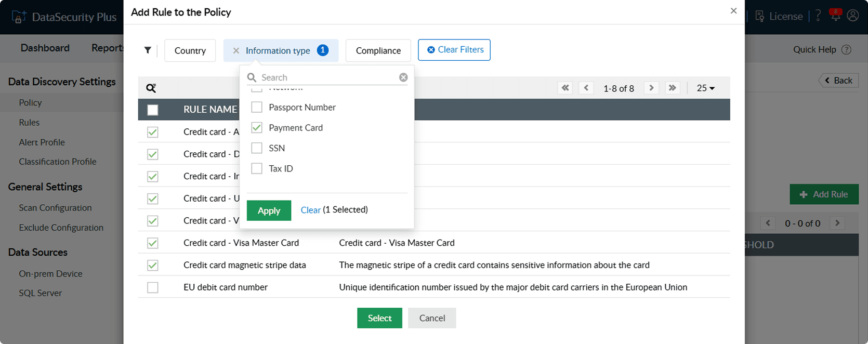Click the filter funnel icon
Image resolution: width=868 pixels, height=344 pixels.
(148, 50)
